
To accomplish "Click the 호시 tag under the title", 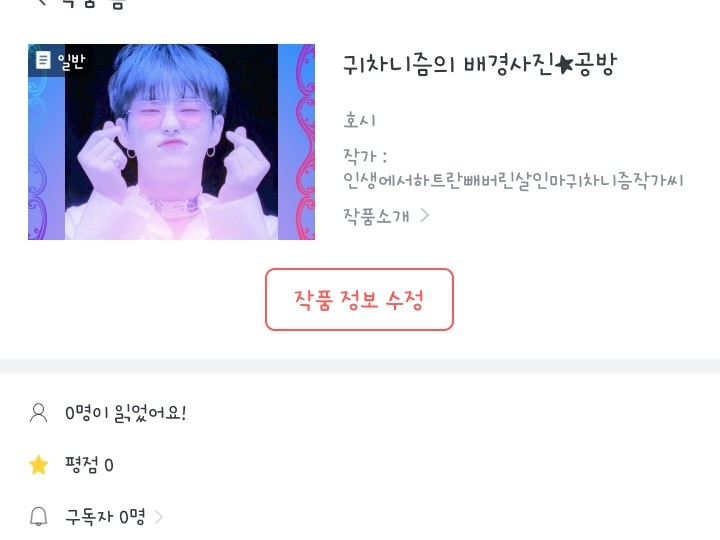I will point(360,120).
